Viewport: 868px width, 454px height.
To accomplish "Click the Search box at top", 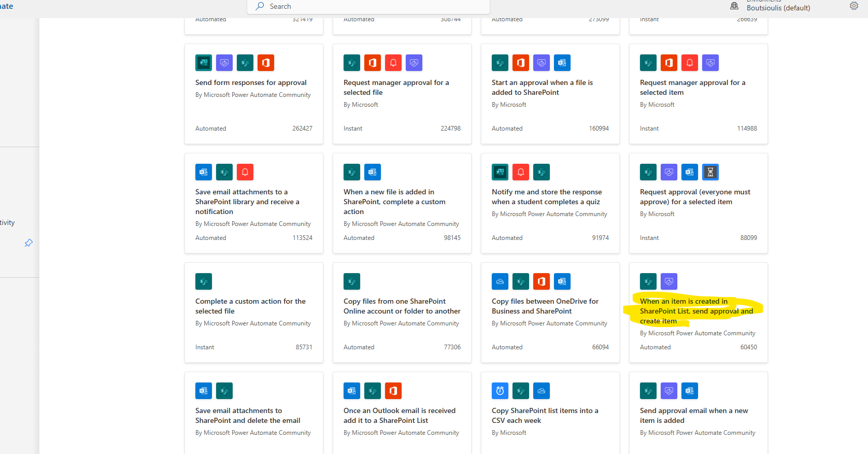I will pos(368,6).
